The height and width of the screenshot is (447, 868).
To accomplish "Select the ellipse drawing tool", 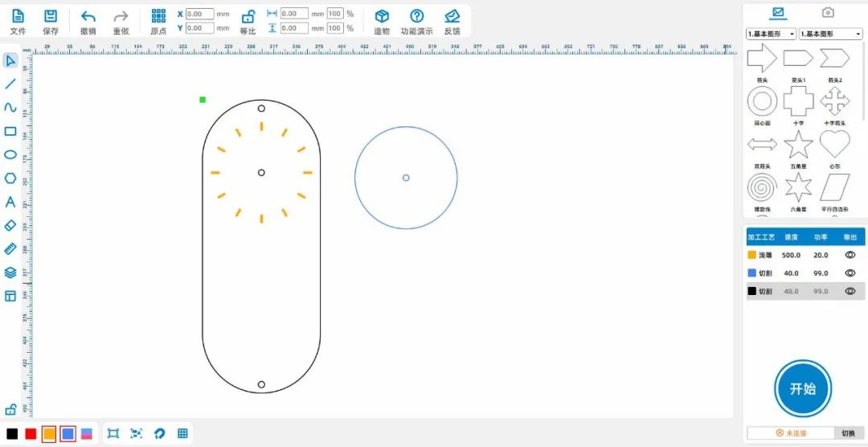I will 10,154.
